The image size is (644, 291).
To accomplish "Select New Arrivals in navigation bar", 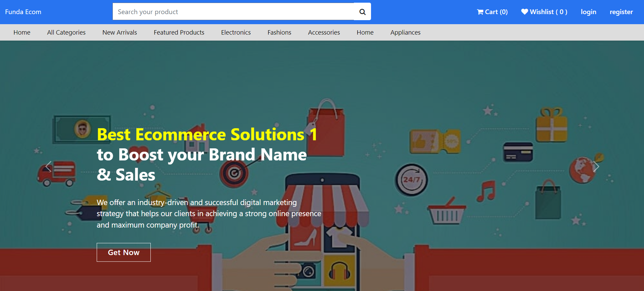I will (x=120, y=32).
